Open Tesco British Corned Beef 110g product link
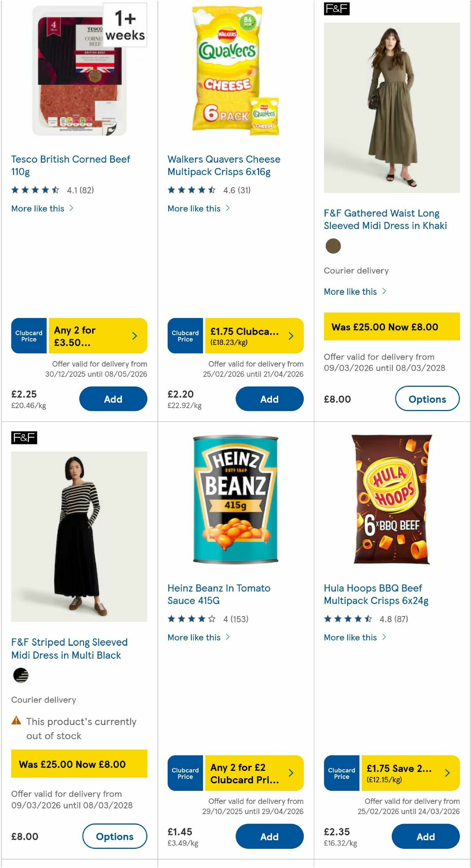This screenshot has width=471, height=868. (x=71, y=165)
